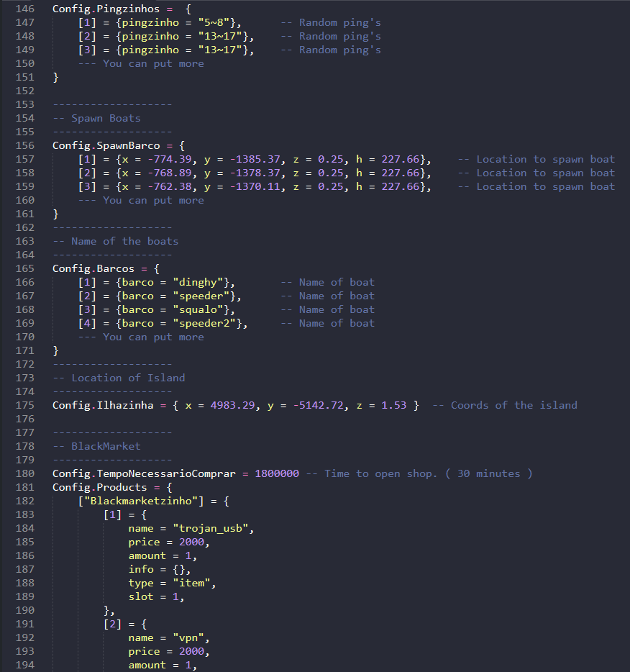Click line number 194 in the gutter
The image size is (630, 672).
point(25,665)
